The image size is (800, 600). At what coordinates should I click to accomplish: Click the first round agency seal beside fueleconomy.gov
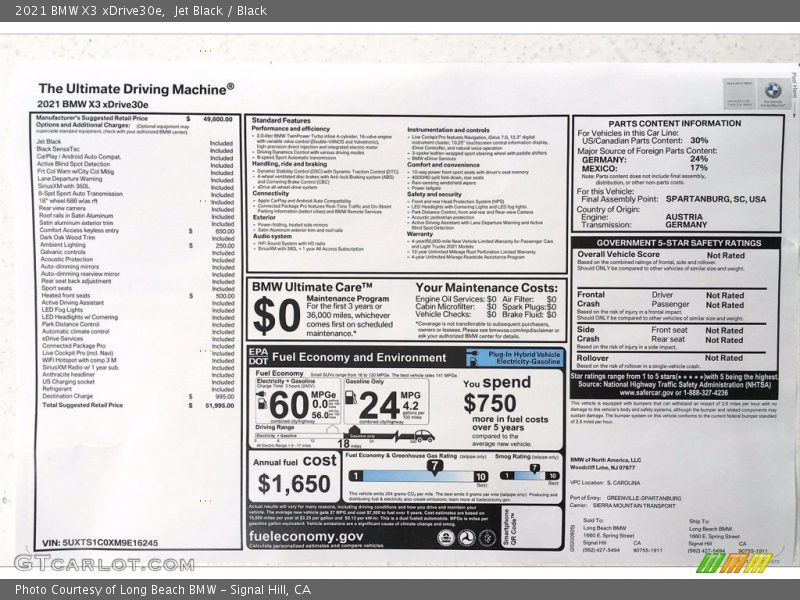tap(446, 538)
